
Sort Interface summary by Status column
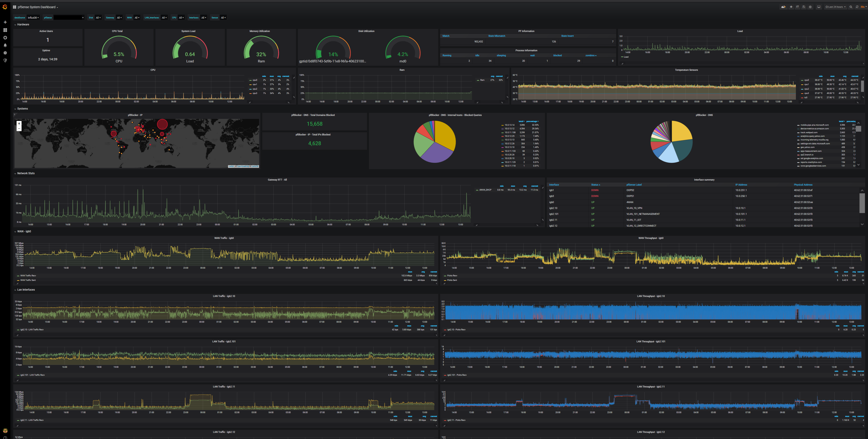tap(595, 185)
